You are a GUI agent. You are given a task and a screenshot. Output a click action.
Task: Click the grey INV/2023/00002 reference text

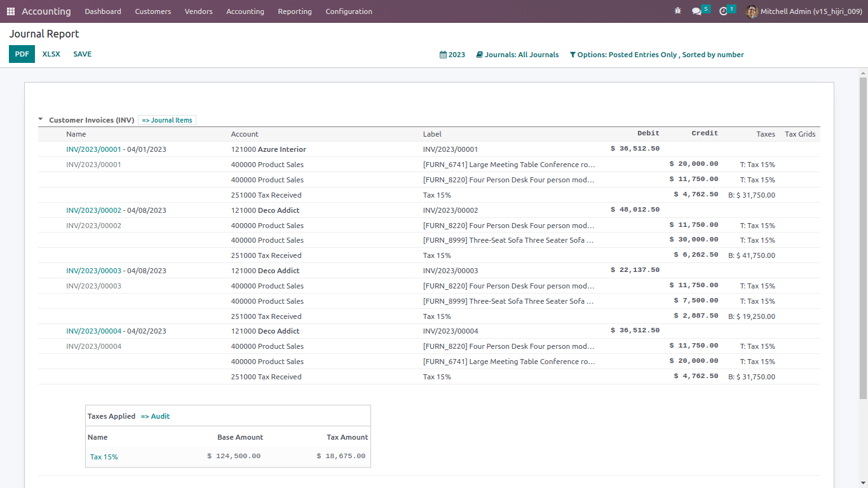pos(93,226)
